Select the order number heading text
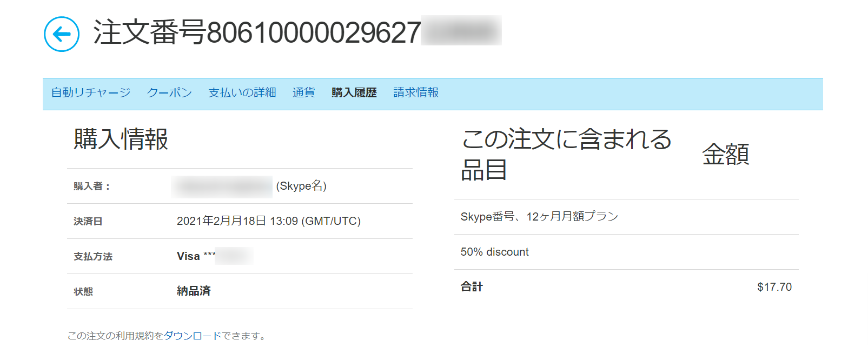Viewport: 868px width, 360px height. pyautogui.click(x=257, y=32)
